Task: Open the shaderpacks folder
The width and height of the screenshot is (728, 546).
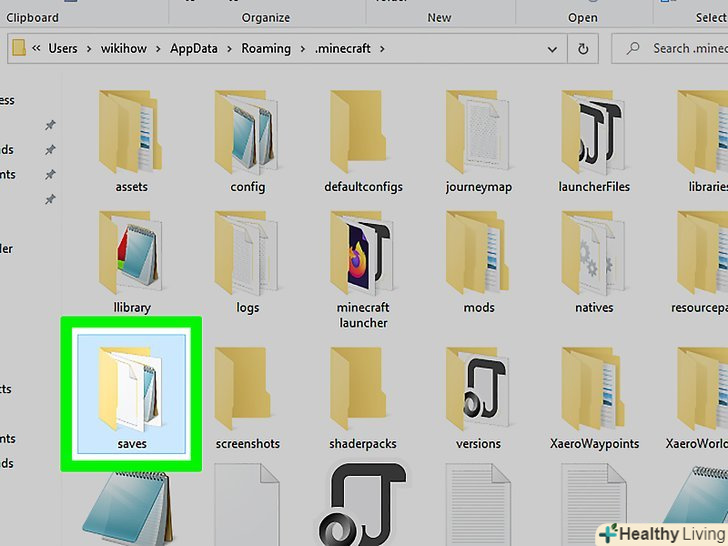Action: (x=363, y=398)
